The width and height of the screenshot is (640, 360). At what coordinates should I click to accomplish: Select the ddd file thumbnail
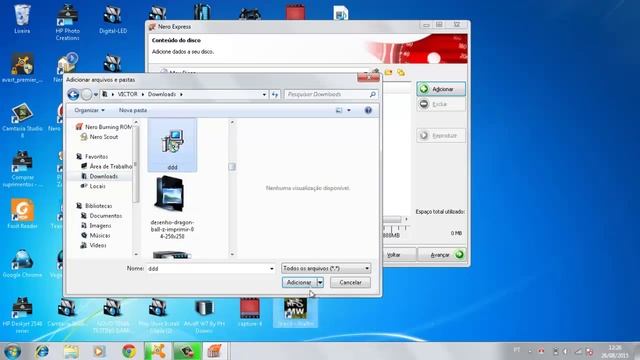coord(172,145)
